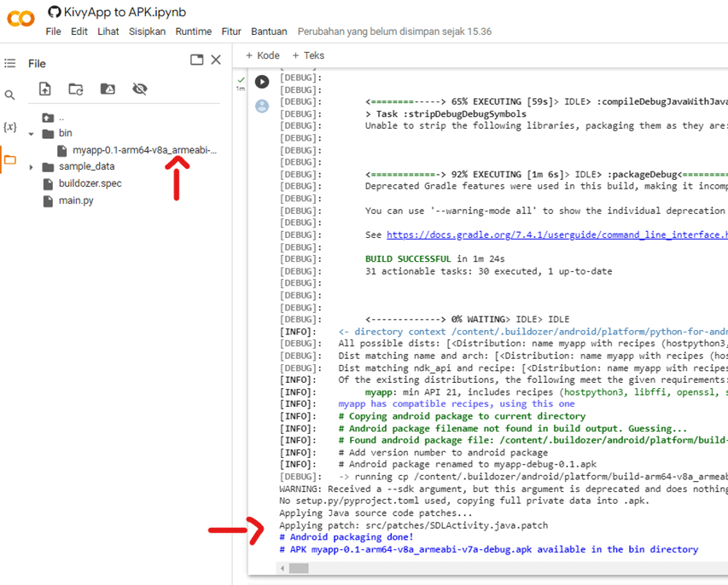The height and width of the screenshot is (585, 728).
Task: Open the table of contents sidebar icon
Action: (10, 63)
